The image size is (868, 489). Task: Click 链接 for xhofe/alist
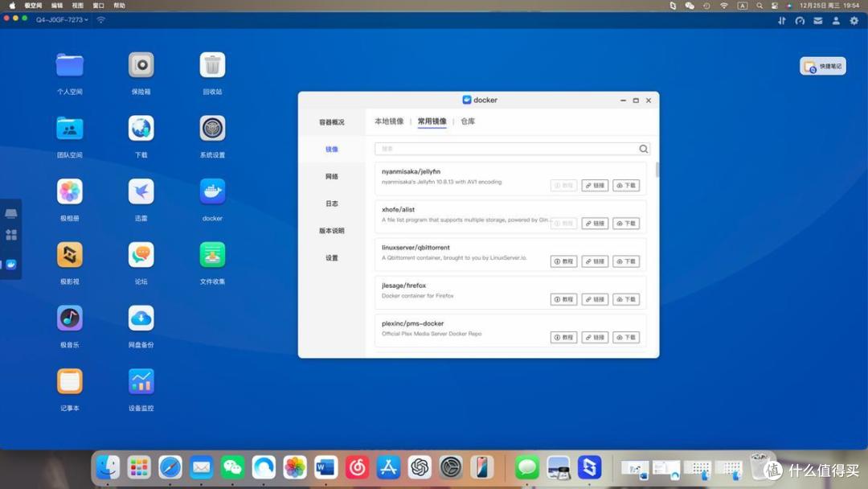pos(595,223)
